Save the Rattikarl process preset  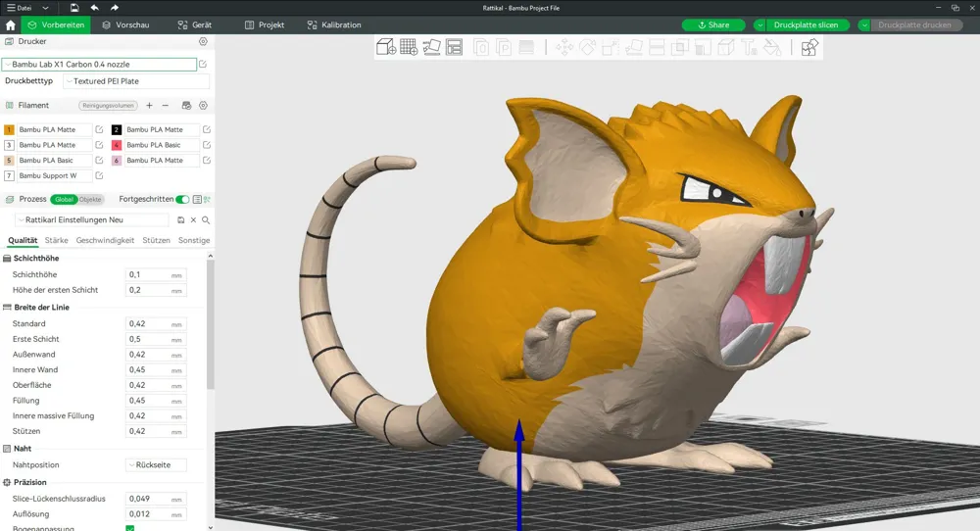coord(180,219)
